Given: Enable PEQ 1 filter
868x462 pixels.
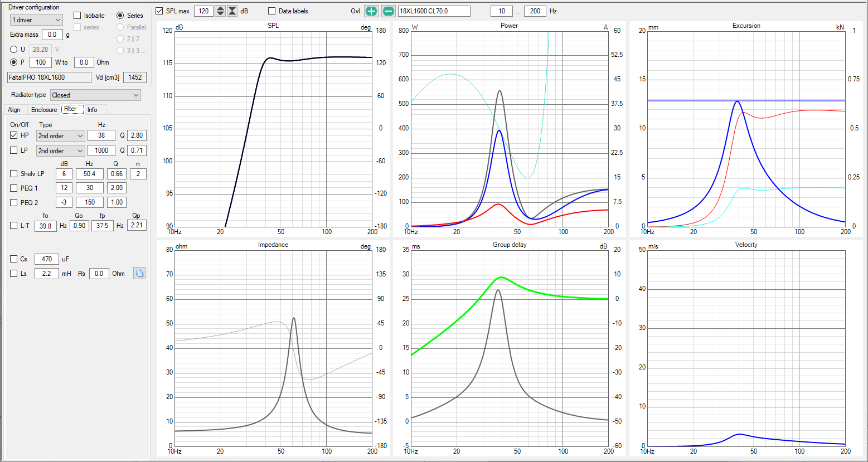Looking at the screenshot, I should [14, 188].
